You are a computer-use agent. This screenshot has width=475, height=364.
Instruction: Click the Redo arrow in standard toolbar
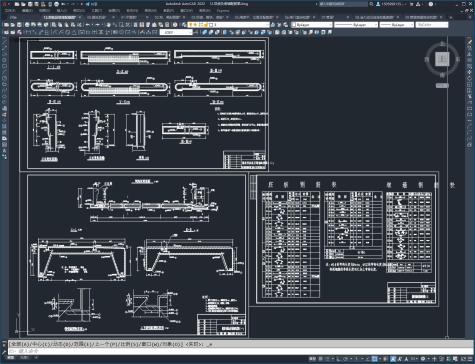tap(97, 25)
